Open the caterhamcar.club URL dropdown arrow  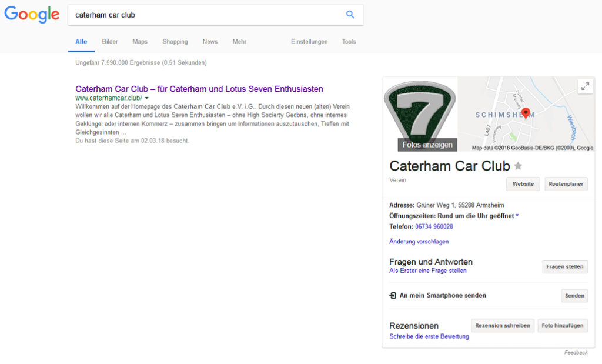pyautogui.click(x=146, y=98)
